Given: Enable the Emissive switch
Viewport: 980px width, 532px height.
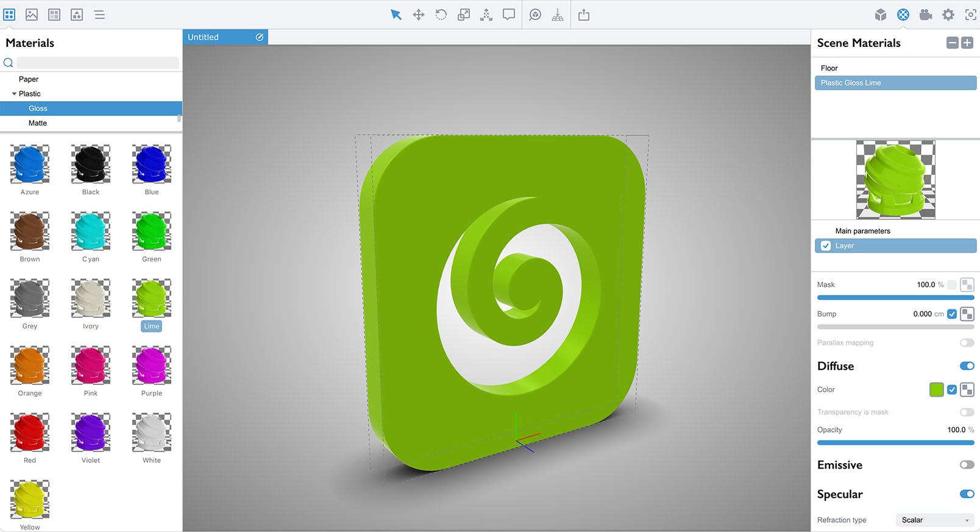Looking at the screenshot, I should tap(967, 464).
